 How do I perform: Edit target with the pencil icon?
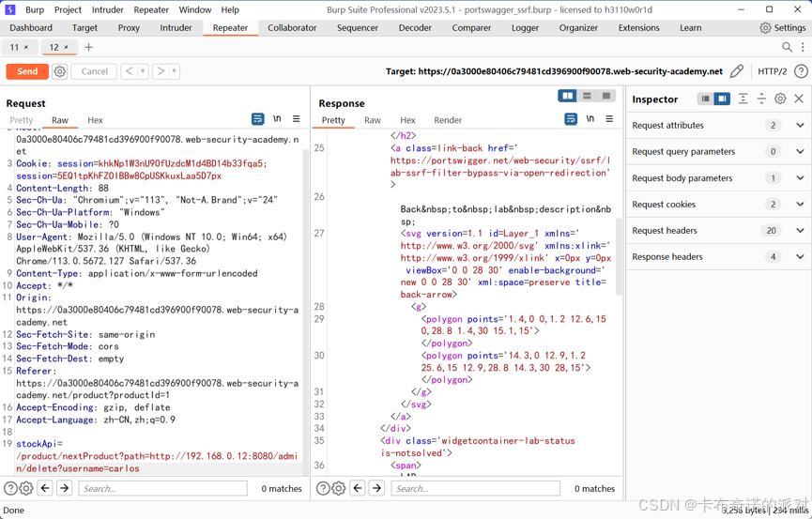(736, 71)
